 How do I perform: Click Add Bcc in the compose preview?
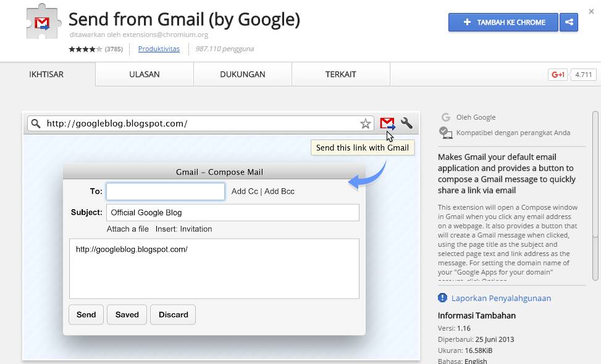279,191
